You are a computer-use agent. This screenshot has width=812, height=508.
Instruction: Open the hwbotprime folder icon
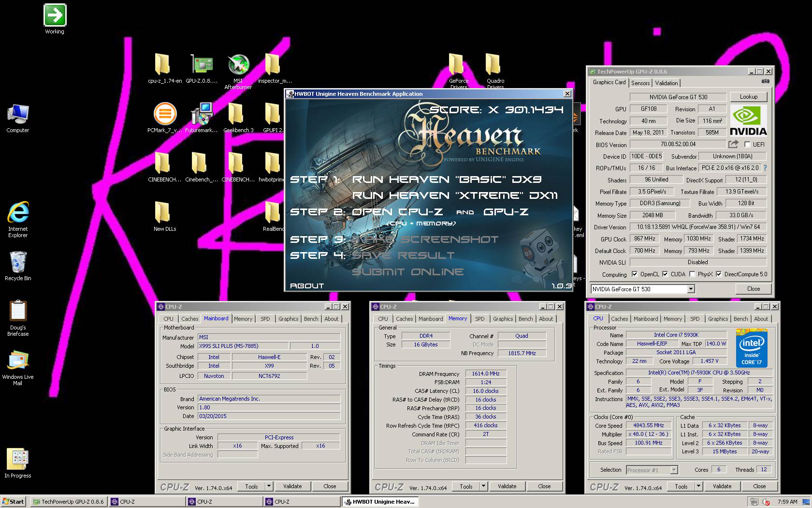pos(273,163)
